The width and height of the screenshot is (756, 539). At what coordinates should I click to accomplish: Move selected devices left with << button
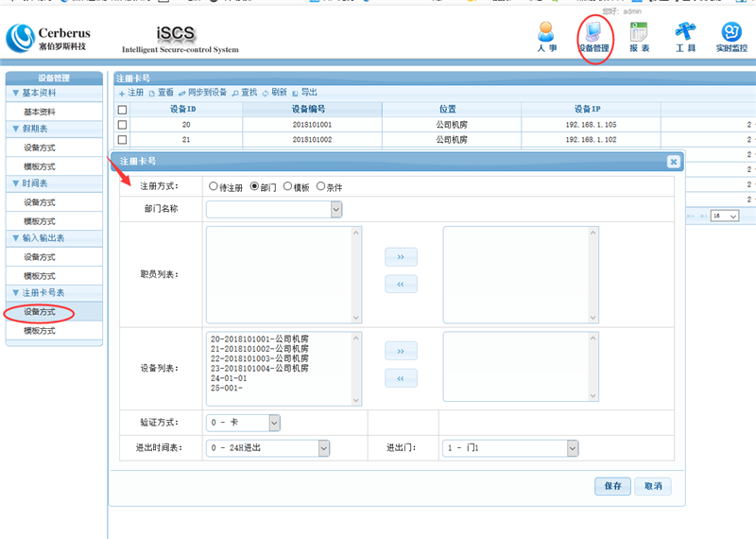coord(401,378)
